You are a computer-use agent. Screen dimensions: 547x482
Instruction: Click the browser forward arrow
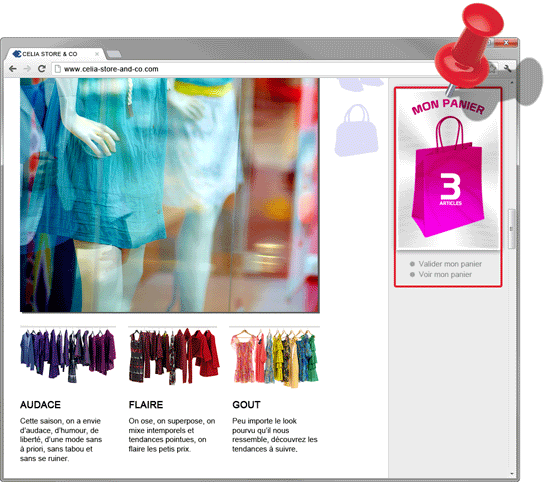[x=27, y=69]
